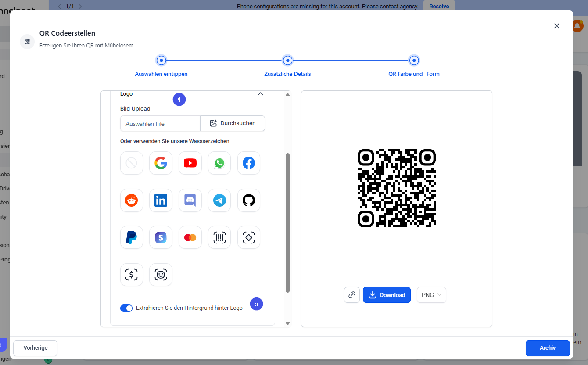Choose the Mastercard logo watermark
588x365 pixels.
pyautogui.click(x=190, y=238)
